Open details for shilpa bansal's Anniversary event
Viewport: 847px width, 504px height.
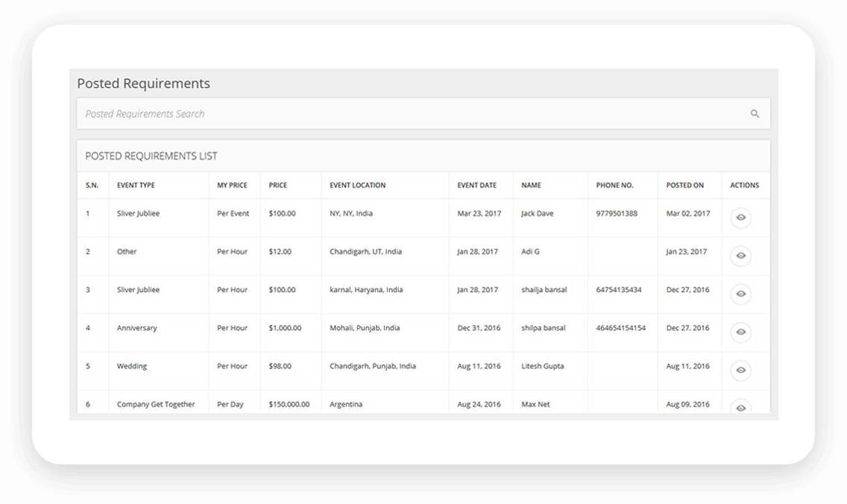pyautogui.click(x=740, y=332)
